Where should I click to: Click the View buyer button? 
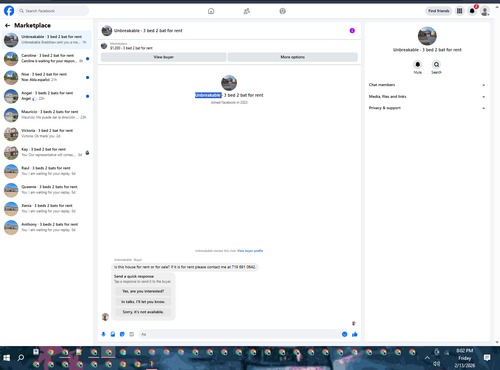point(163,57)
